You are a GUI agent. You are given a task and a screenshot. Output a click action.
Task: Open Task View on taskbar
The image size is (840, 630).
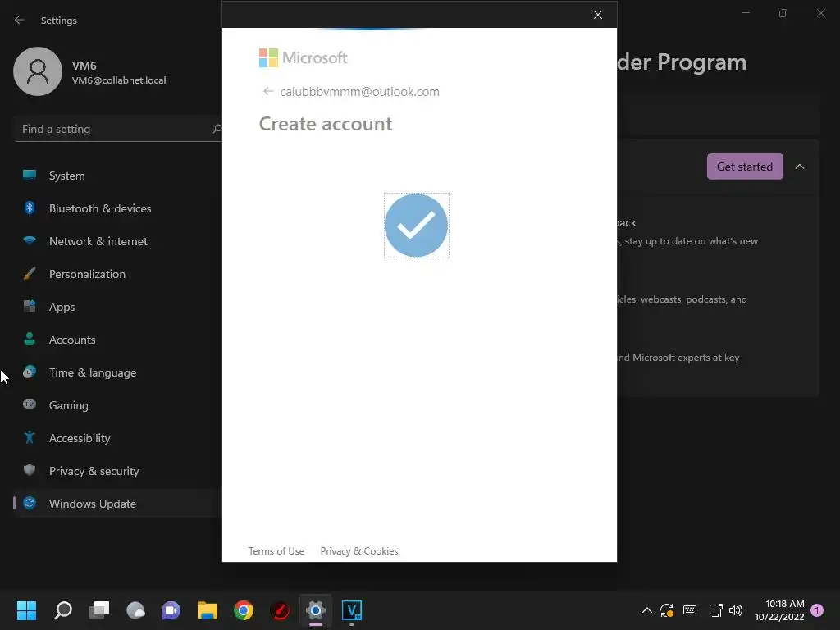pyautogui.click(x=99, y=610)
